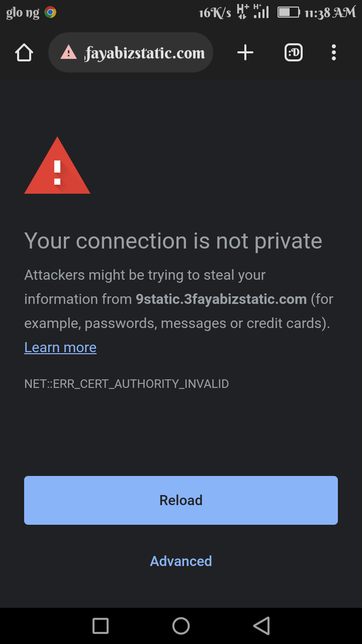Click "Your connection is not private" heading
This screenshot has width=362, height=644.
point(173,241)
